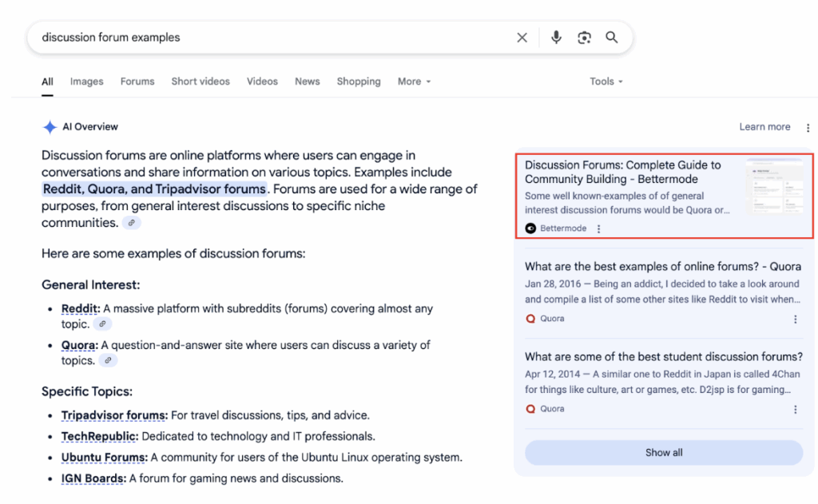The width and height of the screenshot is (818, 504).
Task: Start voice search with the microphone icon
Action: [556, 38]
